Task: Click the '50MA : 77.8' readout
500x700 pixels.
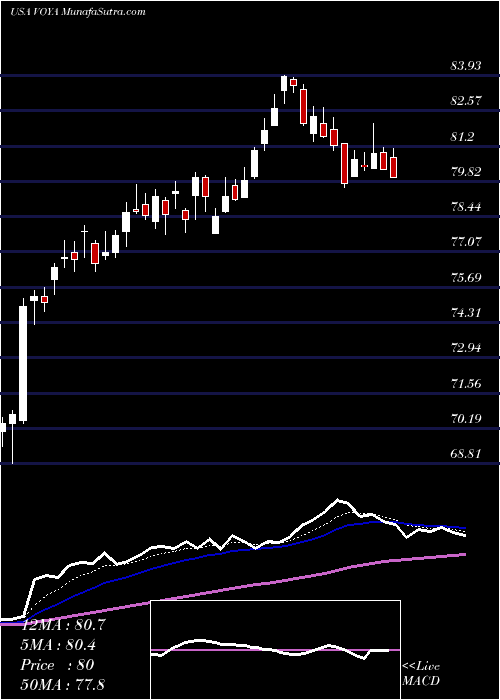Action: (62, 684)
